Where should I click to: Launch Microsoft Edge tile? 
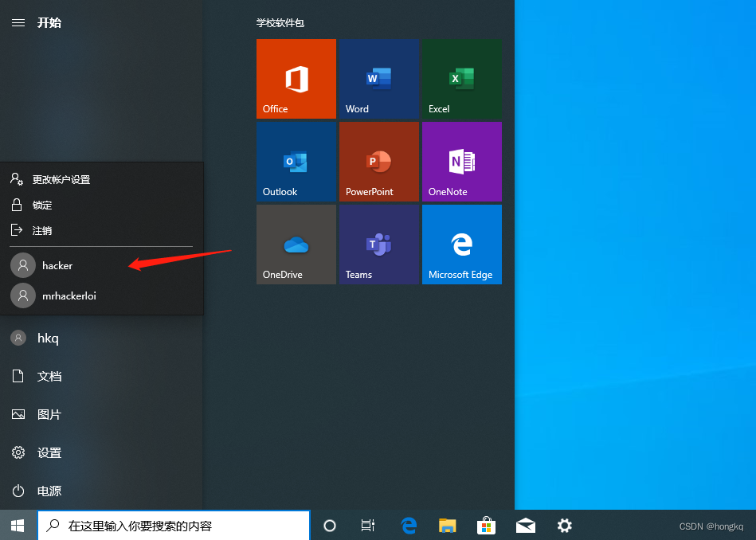[x=462, y=245]
